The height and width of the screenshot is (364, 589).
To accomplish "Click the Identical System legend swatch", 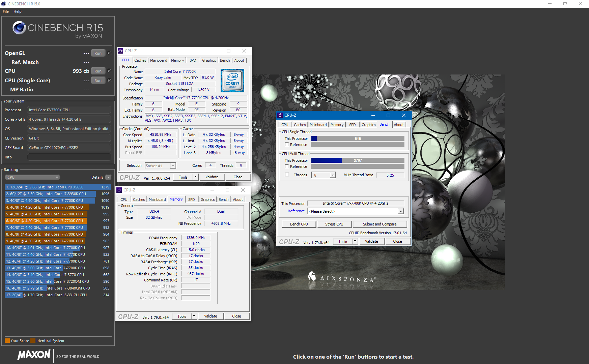I will tap(33, 340).
